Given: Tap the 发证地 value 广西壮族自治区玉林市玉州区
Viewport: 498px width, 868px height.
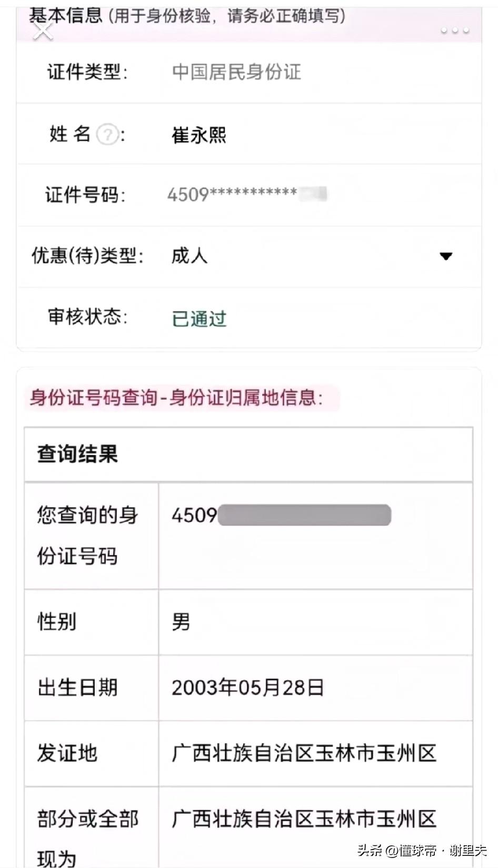Looking at the screenshot, I should 304,753.
